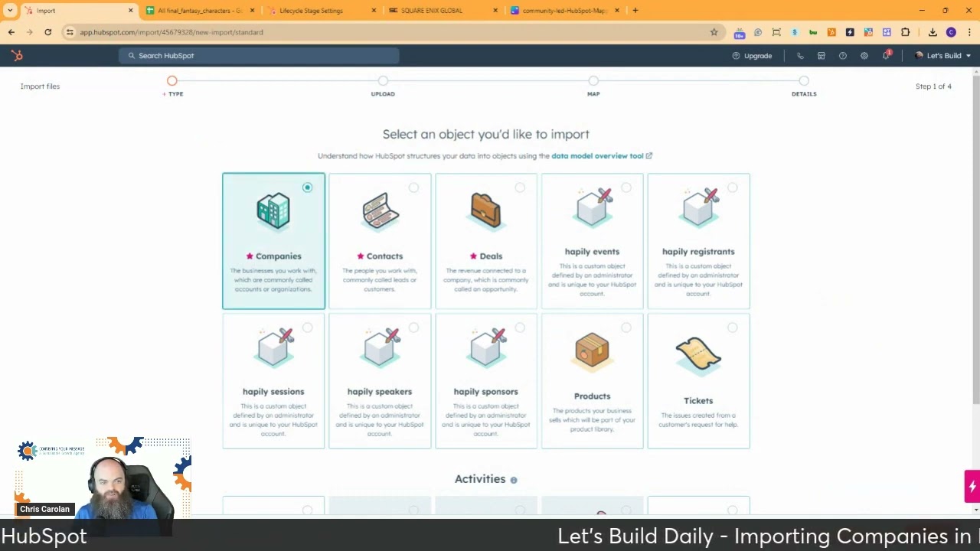
Task: Select the Import browser tab
Action: 78,11
